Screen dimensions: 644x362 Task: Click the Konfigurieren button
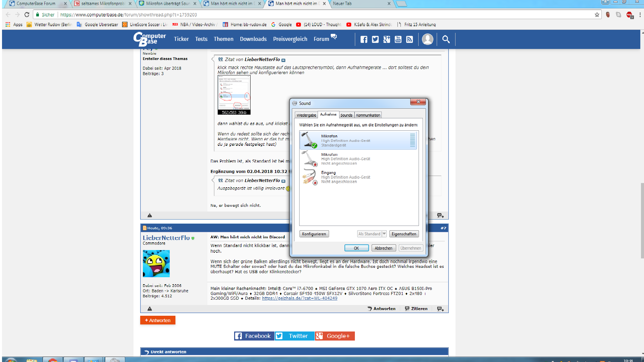tap(314, 234)
